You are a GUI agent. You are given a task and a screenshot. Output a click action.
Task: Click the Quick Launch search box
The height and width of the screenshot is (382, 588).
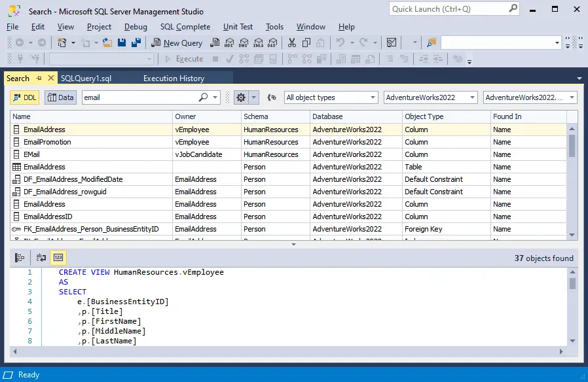tap(454, 9)
